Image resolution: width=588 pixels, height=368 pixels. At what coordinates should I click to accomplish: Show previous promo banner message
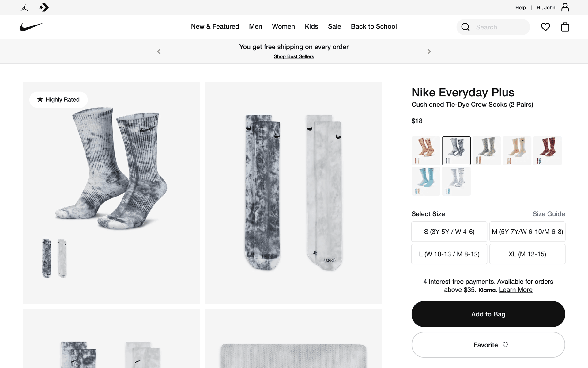click(159, 52)
